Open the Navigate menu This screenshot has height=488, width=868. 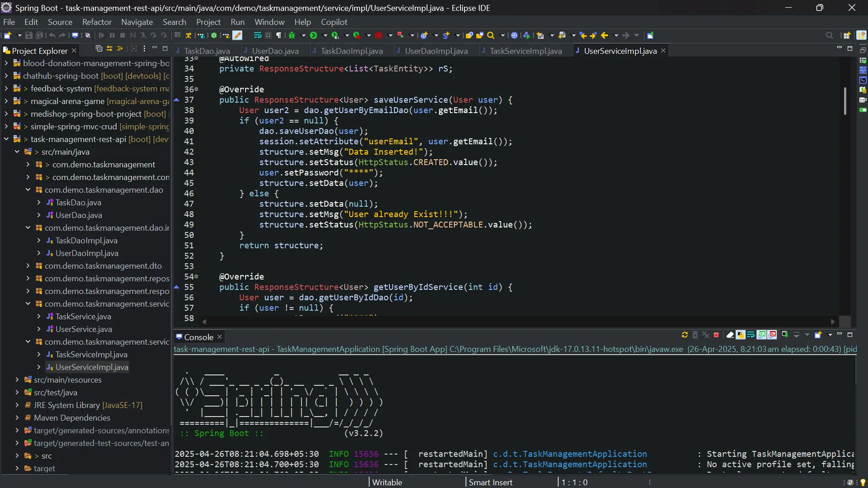tap(137, 22)
